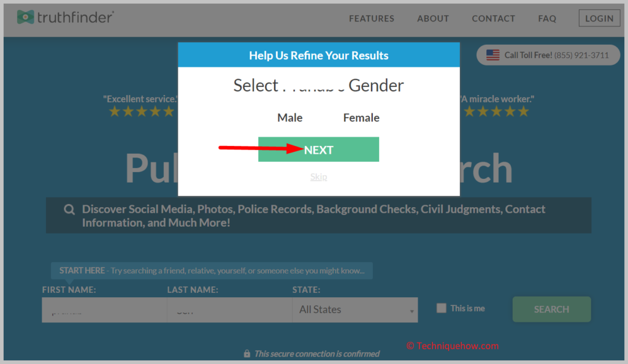Click the First Name input field
Screen dimensions: 628x364
click(x=104, y=309)
